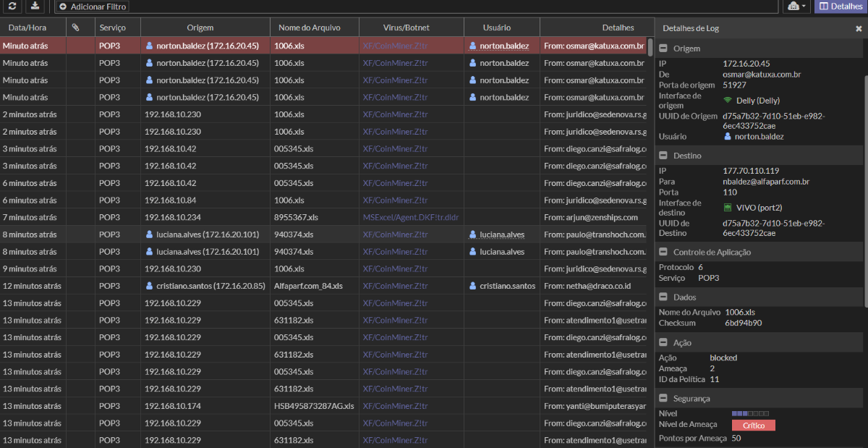Viewport: 868px width, 448px height.
Task: Click user icon beside norton.baldez in details panel
Action: click(728, 137)
